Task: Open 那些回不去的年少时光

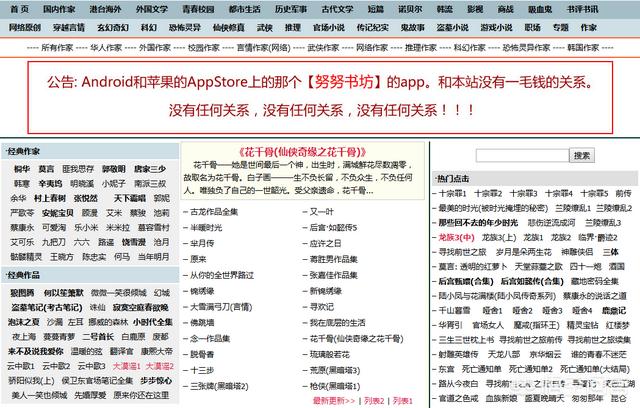Action: [x=478, y=223]
